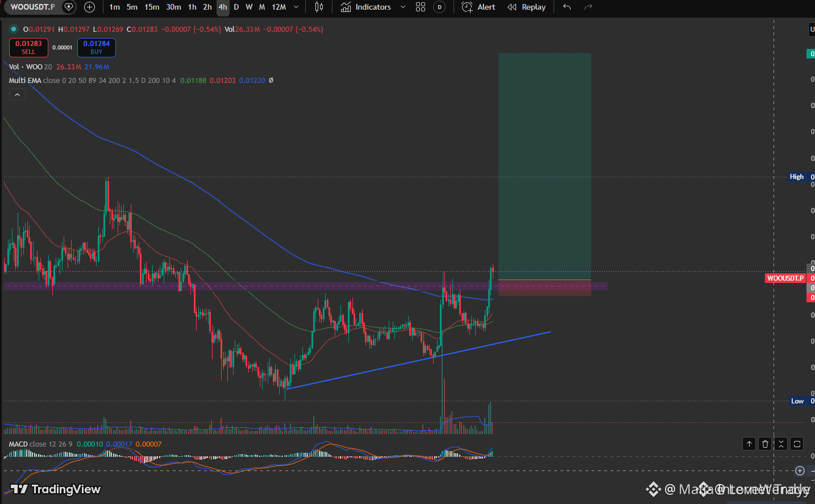
Task: Expand the timeframe interval dropdown
Action: 296,7
